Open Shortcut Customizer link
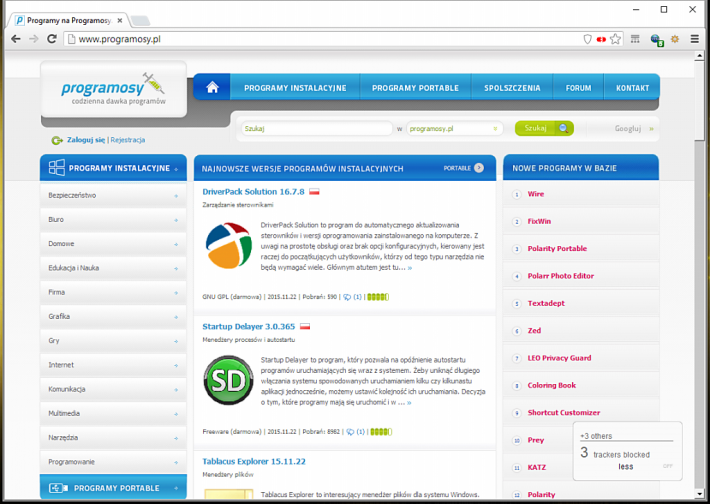Image resolution: width=710 pixels, height=504 pixels. (x=564, y=413)
